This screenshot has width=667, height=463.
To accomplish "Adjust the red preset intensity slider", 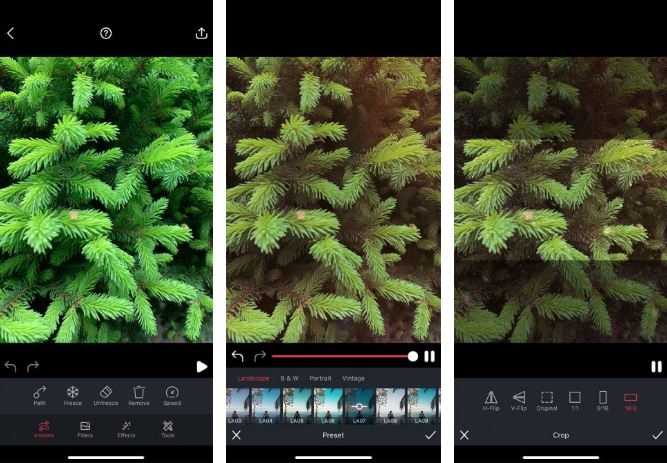I will coord(345,356).
